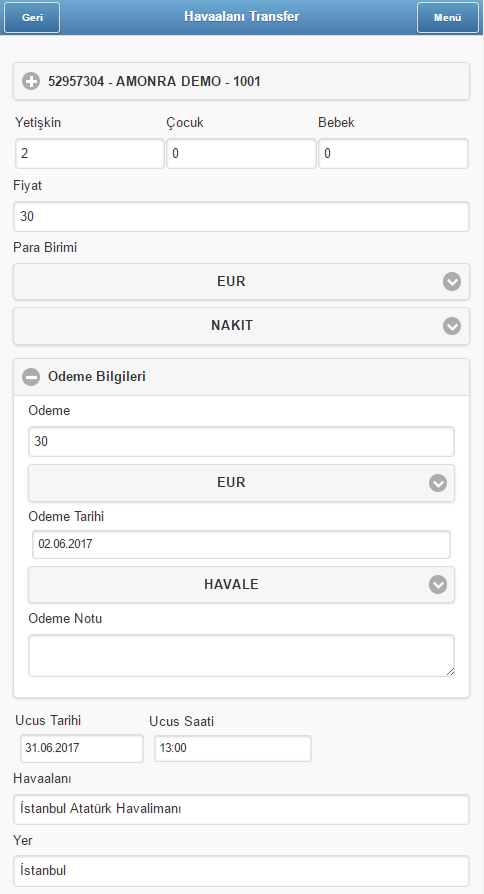Click the Odeme Tarihi date field
Viewport: 484px width, 894px height.
click(241, 544)
